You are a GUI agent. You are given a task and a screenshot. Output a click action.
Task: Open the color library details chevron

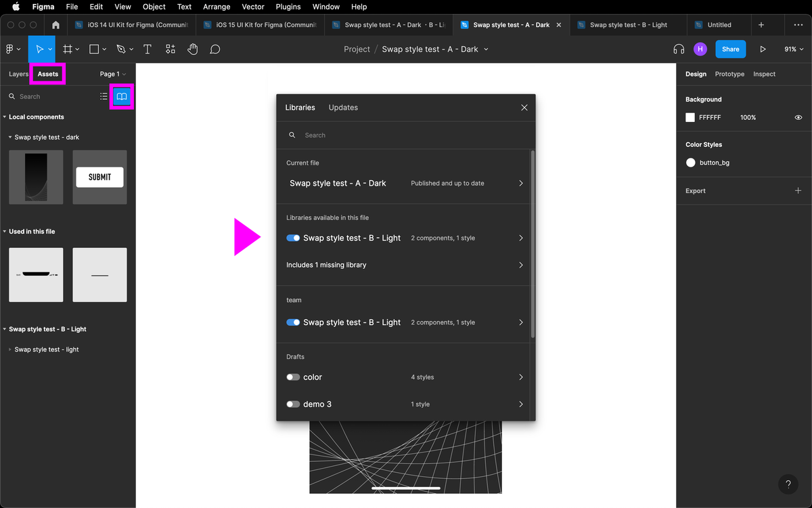521,377
